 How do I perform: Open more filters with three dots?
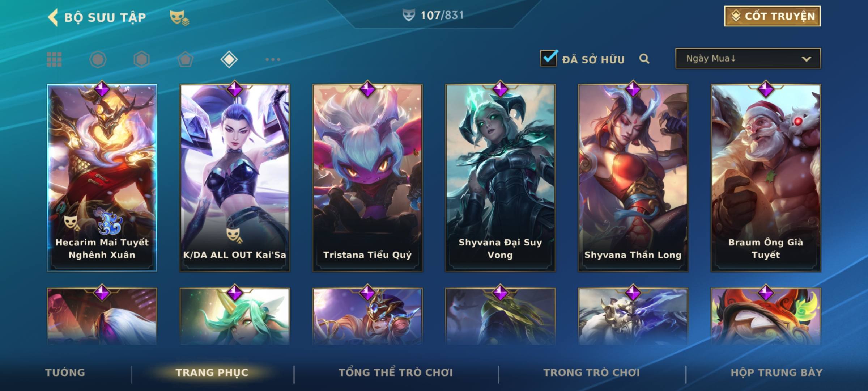(273, 59)
